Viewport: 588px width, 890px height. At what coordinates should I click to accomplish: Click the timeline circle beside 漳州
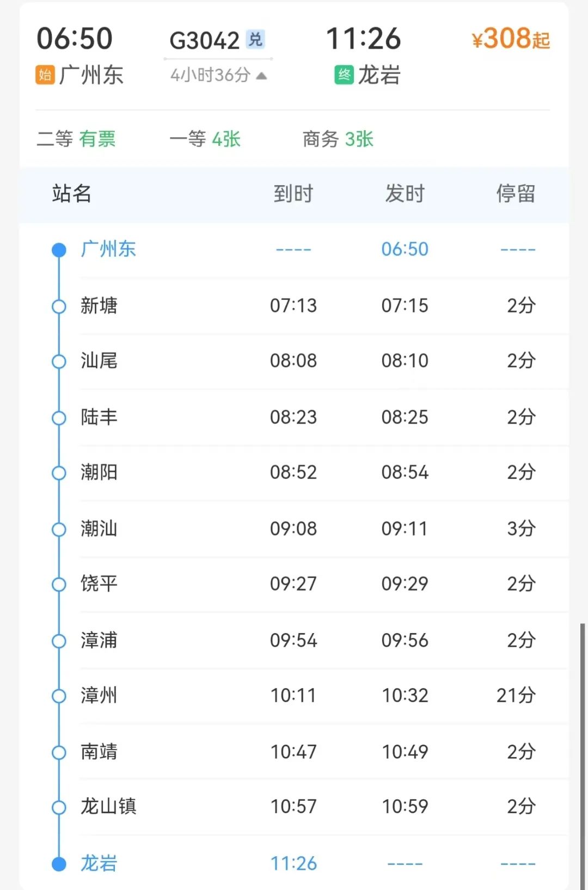pos(59,696)
